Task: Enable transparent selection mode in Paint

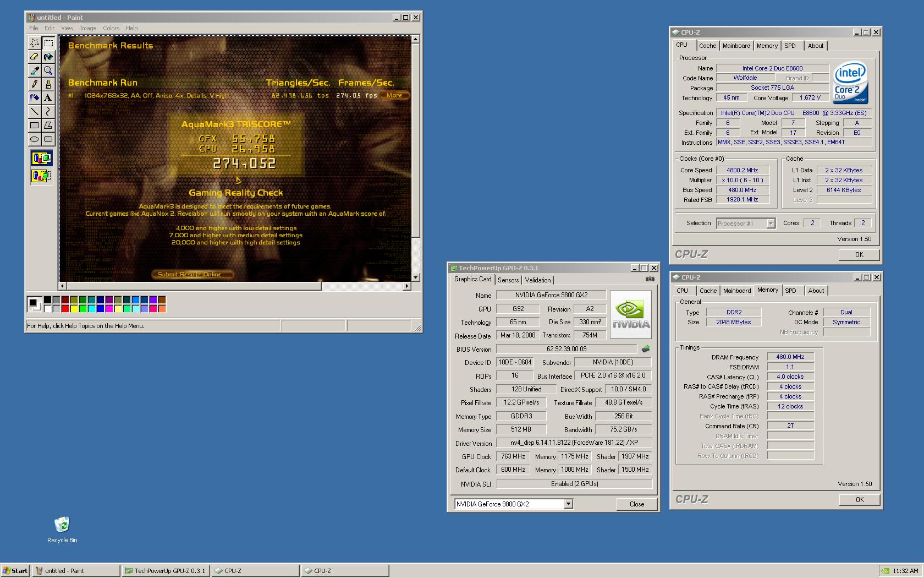Action: coord(41,176)
